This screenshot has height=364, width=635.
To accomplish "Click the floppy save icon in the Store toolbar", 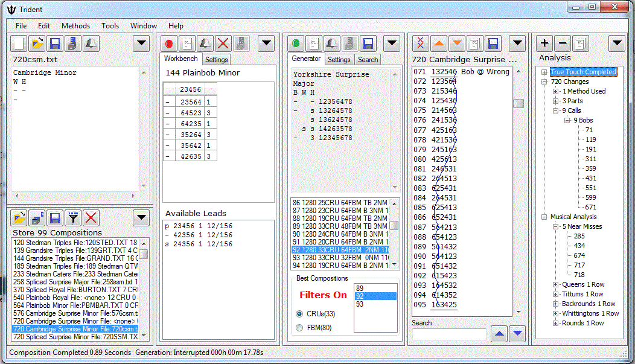I will pos(55,219).
